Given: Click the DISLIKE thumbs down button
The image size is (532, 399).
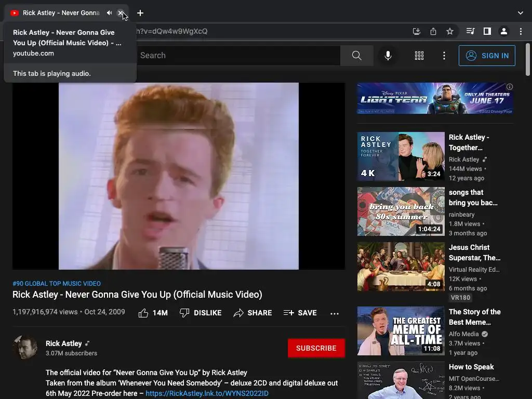Looking at the screenshot, I should (x=201, y=313).
